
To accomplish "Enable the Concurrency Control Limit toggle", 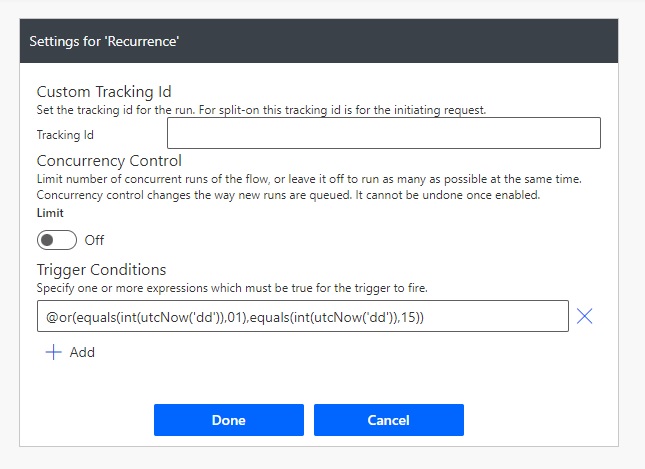I will pyautogui.click(x=57, y=240).
